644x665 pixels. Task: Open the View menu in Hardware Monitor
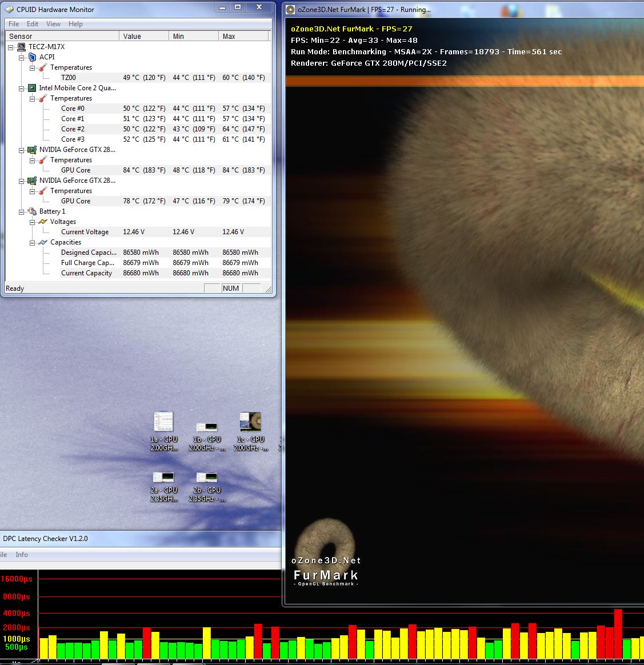pos(53,24)
